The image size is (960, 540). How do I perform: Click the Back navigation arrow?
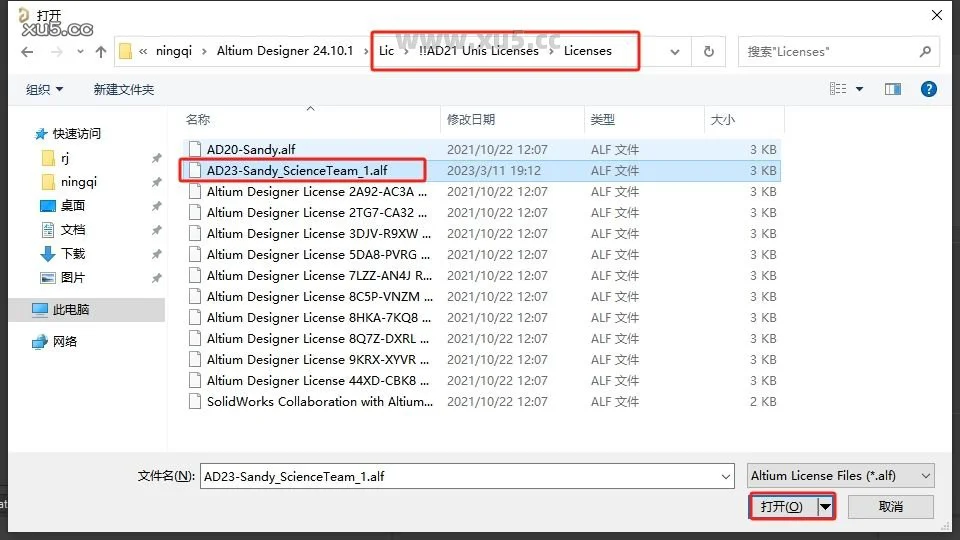tap(27, 51)
